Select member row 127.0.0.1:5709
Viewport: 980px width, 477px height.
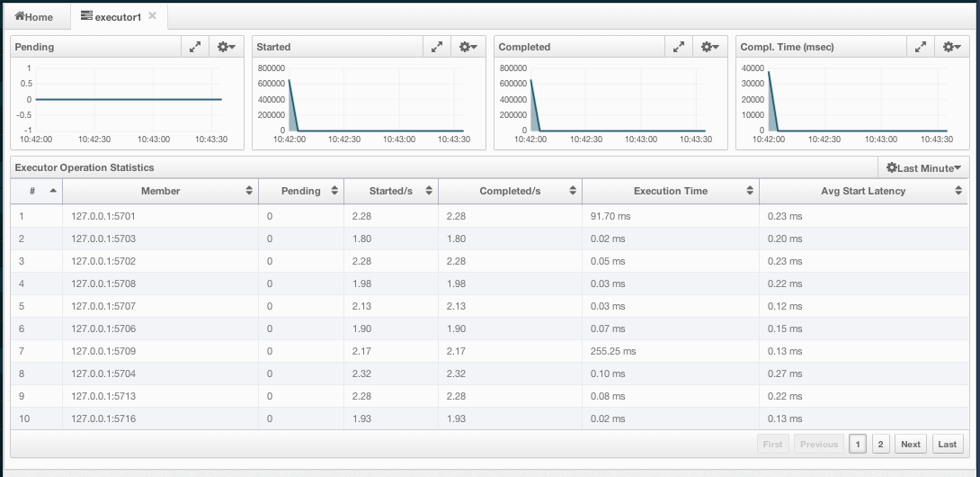[x=102, y=351]
